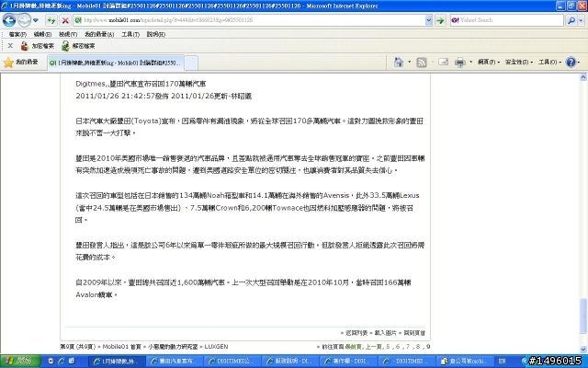Click the Home icon in command bar
The height and width of the screenshot is (368, 588).
tap(399, 62)
